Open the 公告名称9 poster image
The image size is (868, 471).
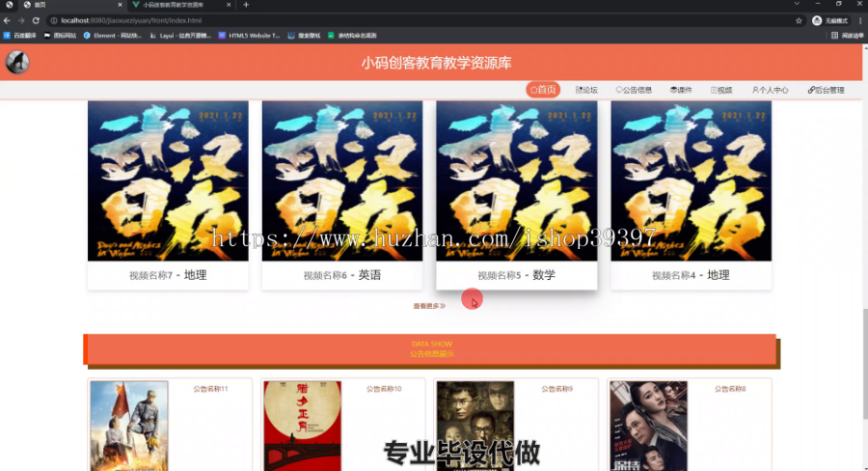coord(475,426)
